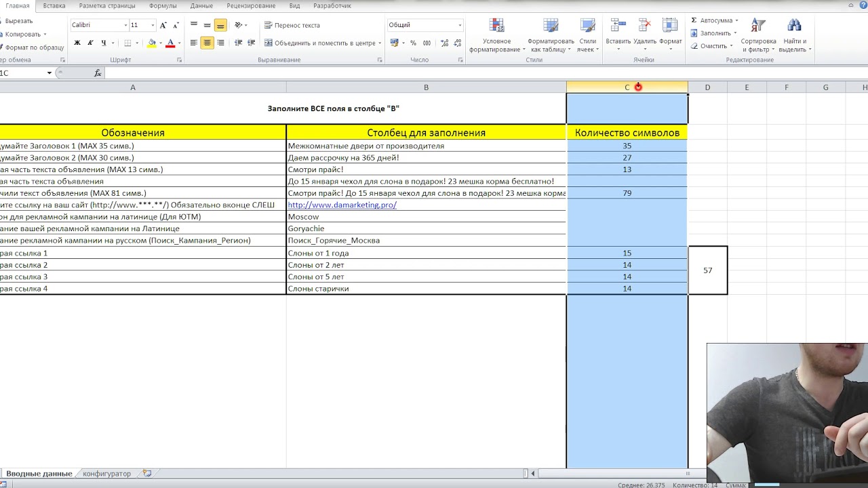The image size is (868, 488).
Task: Expand the font color dropdown arrow
Action: 178,43
